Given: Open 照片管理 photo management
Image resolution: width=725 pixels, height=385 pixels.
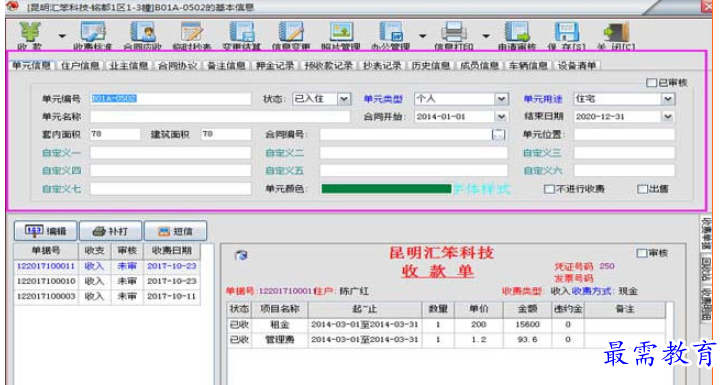Looking at the screenshot, I should pos(341,36).
